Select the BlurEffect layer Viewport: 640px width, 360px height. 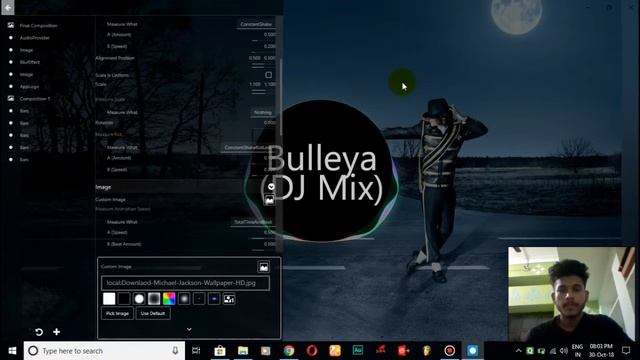point(30,62)
